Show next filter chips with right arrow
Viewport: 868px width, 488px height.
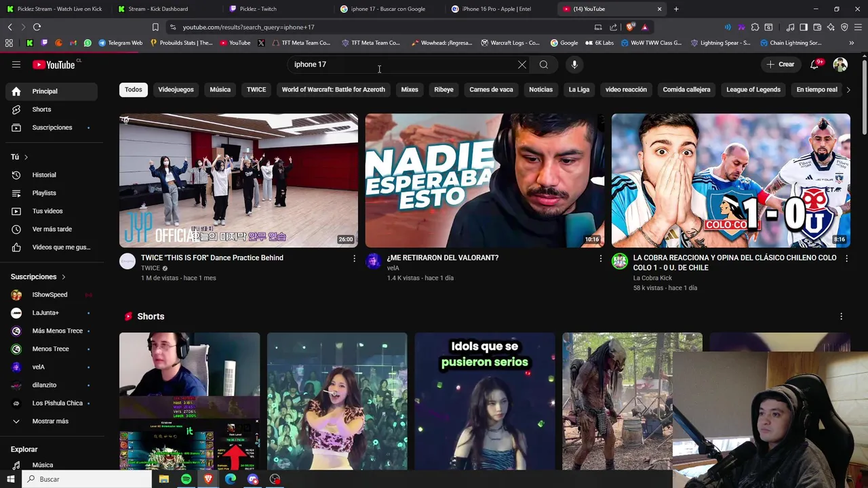click(x=848, y=89)
